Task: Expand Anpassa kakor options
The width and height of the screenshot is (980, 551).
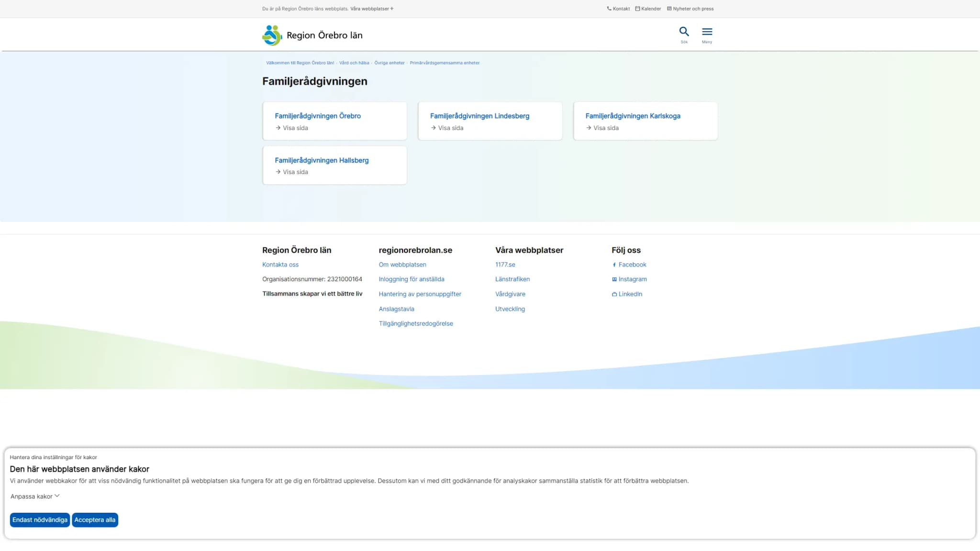Action: coord(35,496)
